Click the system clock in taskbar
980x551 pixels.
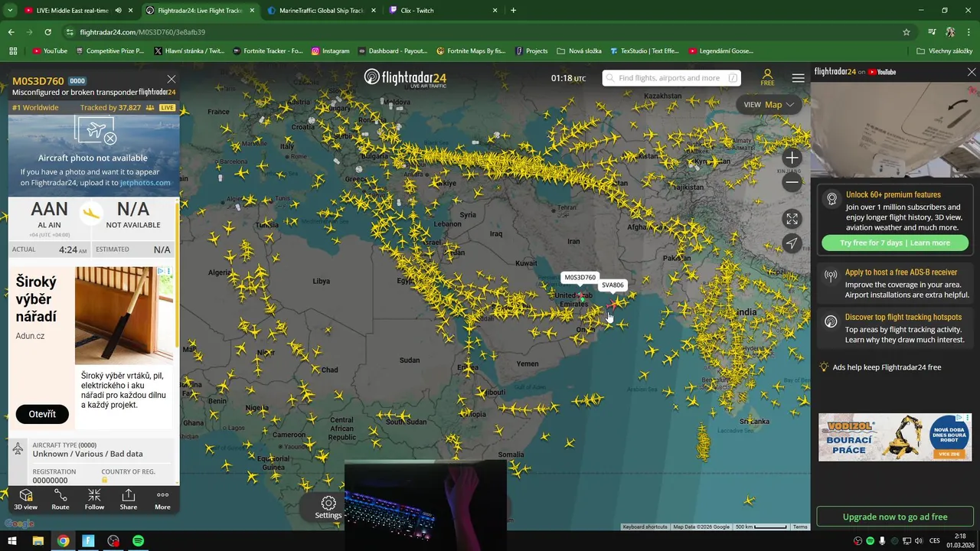click(x=960, y=541)
